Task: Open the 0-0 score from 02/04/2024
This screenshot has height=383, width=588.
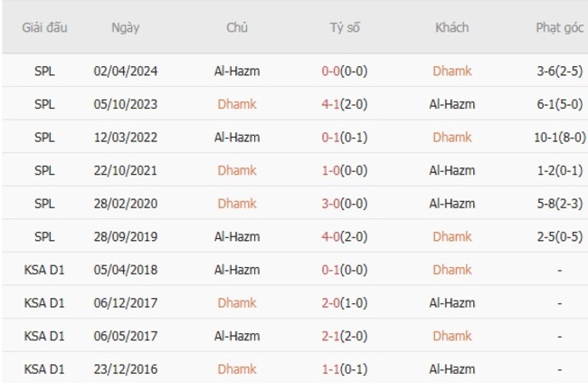Action: [x=345, y=71]
